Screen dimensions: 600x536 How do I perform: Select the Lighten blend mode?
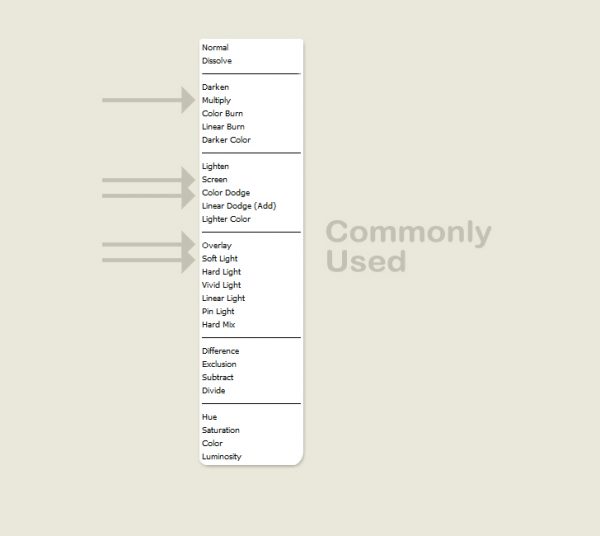[215, 166]
